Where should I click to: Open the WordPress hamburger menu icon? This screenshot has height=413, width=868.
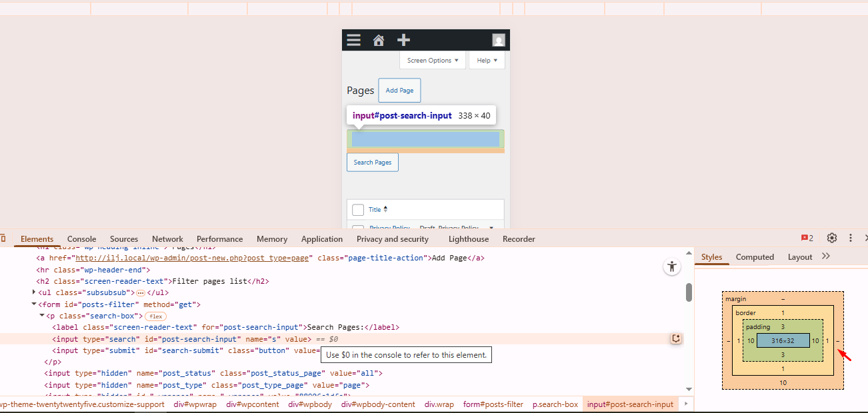[x=354, y=40]
